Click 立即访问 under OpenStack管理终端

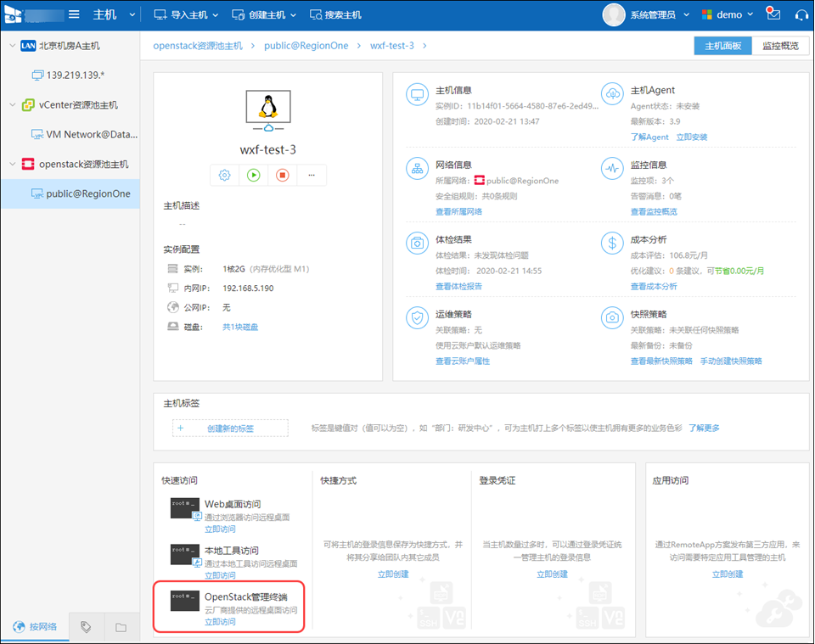[220, 622]
